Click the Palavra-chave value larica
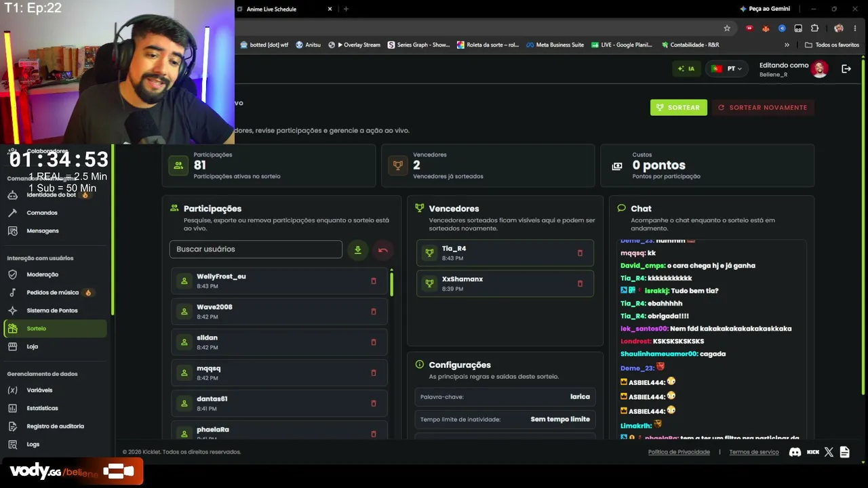The image size is (868, 488). (580, 396)
